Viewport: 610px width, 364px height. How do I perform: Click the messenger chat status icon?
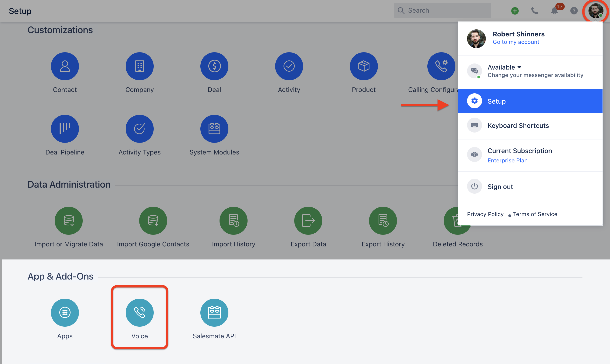(474, 71)
